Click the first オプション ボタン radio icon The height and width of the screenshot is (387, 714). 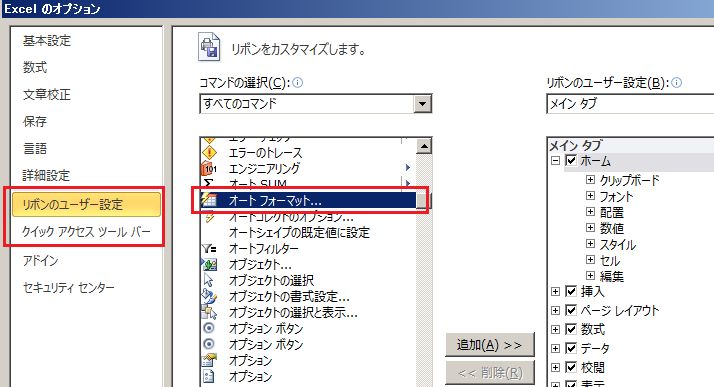tap(209, 328)
